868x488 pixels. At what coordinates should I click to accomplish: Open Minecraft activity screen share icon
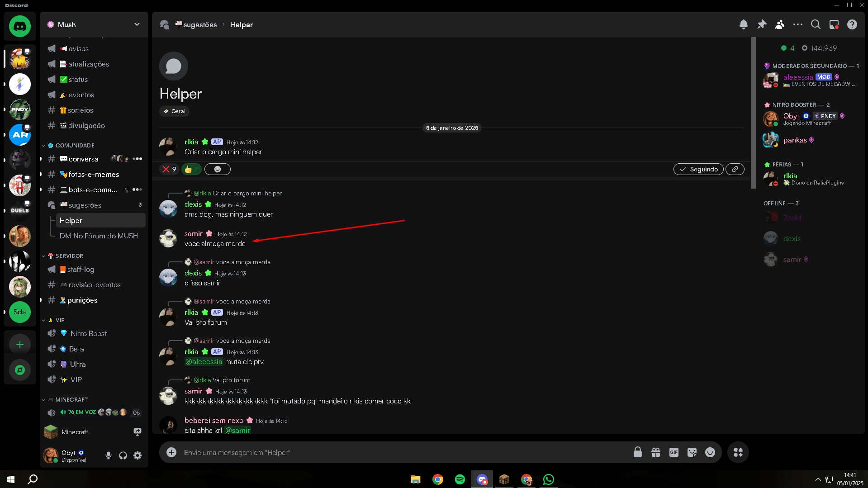click(x=138, y=432)
